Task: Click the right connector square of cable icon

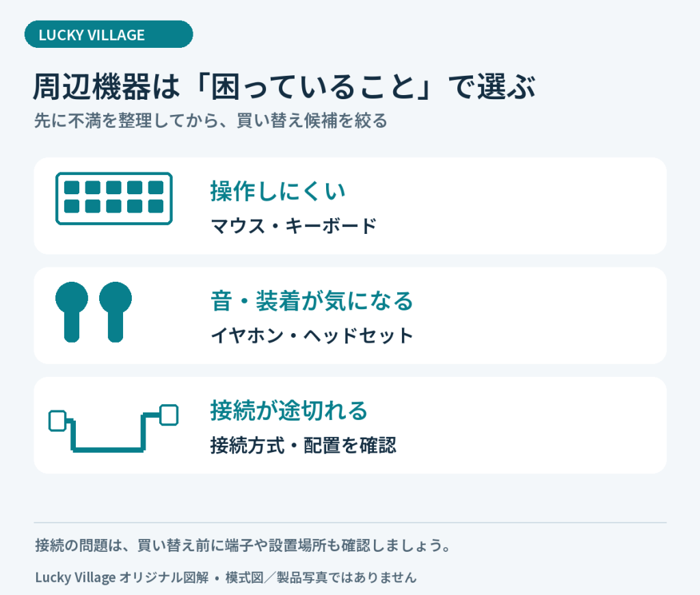Action: (x=170, y=415)
